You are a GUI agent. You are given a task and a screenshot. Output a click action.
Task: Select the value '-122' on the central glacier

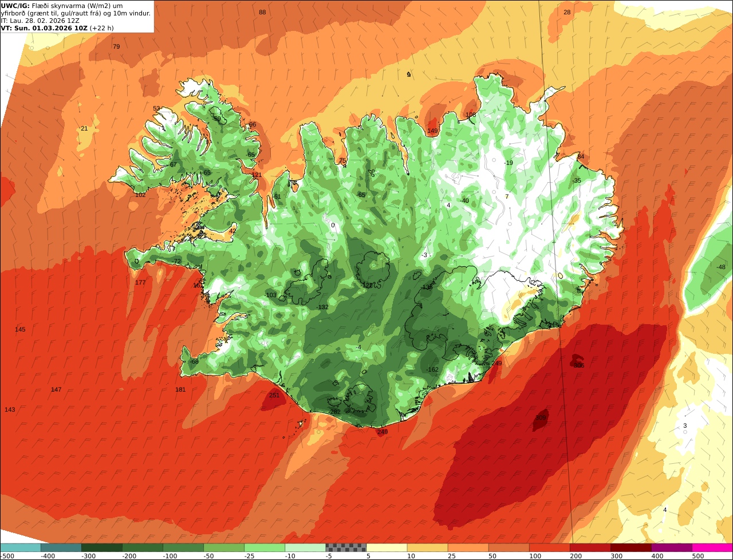(x=366, y=285)
